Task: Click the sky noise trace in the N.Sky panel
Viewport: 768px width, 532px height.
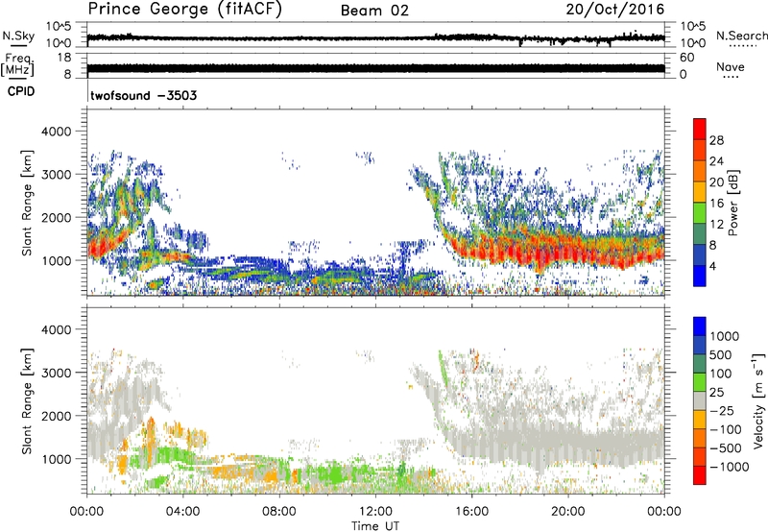Action: point(375,37)
